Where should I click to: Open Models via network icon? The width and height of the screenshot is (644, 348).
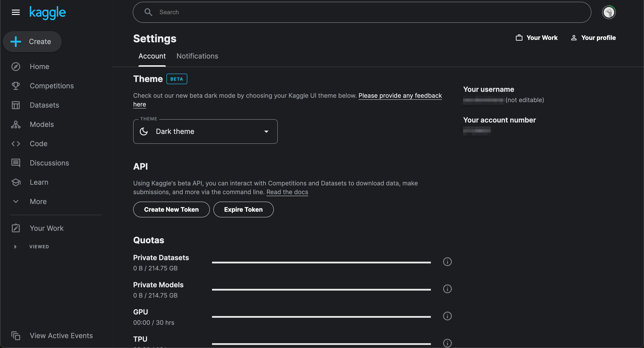(16, 124)
